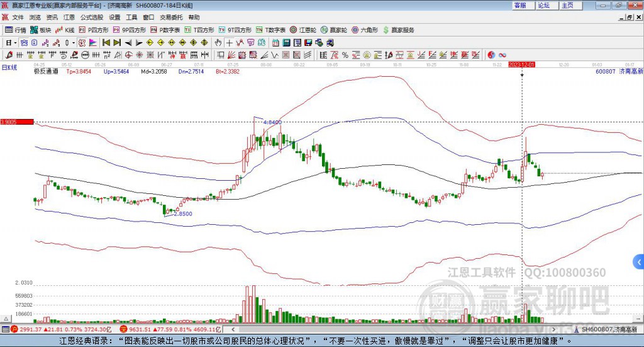644x347 pixels.
Task: Click the 客服 customer service button
Action: click(523, 5)
